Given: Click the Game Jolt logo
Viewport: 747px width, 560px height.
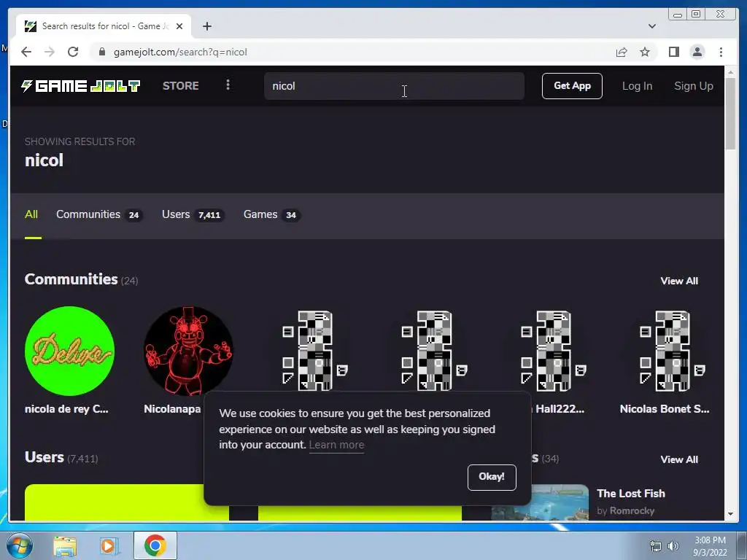Looking at the screenshot, I should pyautogui.click(x=80, y=86).
